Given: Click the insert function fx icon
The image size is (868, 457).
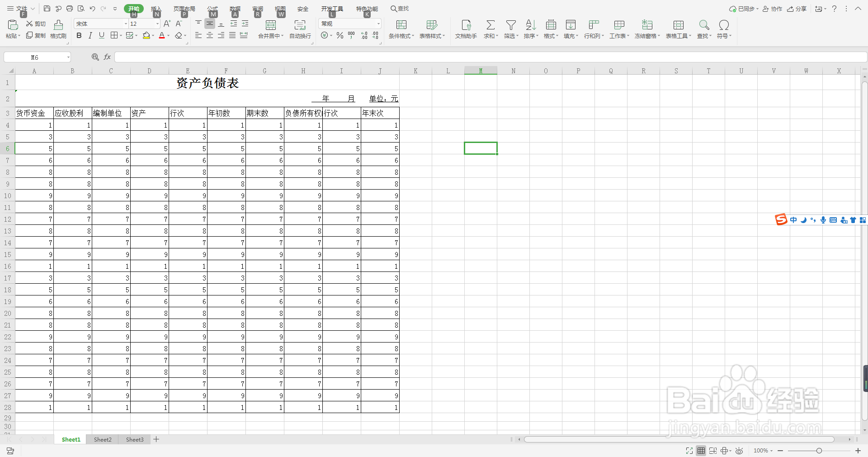Looking at the screenshot, I should pos(107,57).
